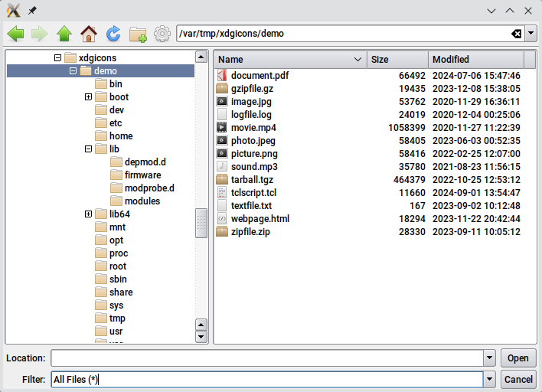Click the Open button
This screenshot has height=392, width=542.
tap(518, 358)
